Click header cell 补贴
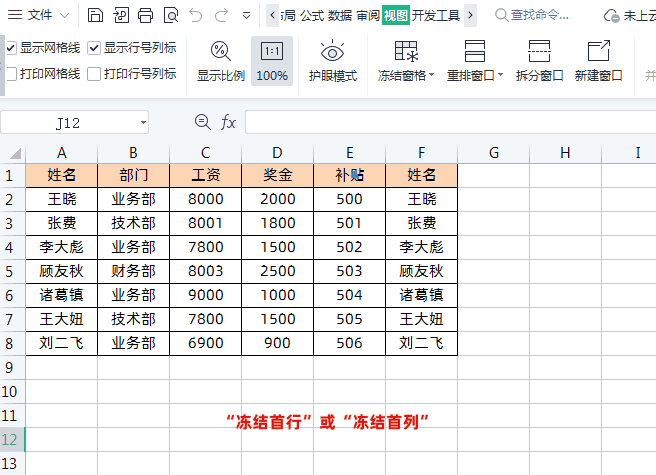Screen dimensions: 656x475 point(349,175)
